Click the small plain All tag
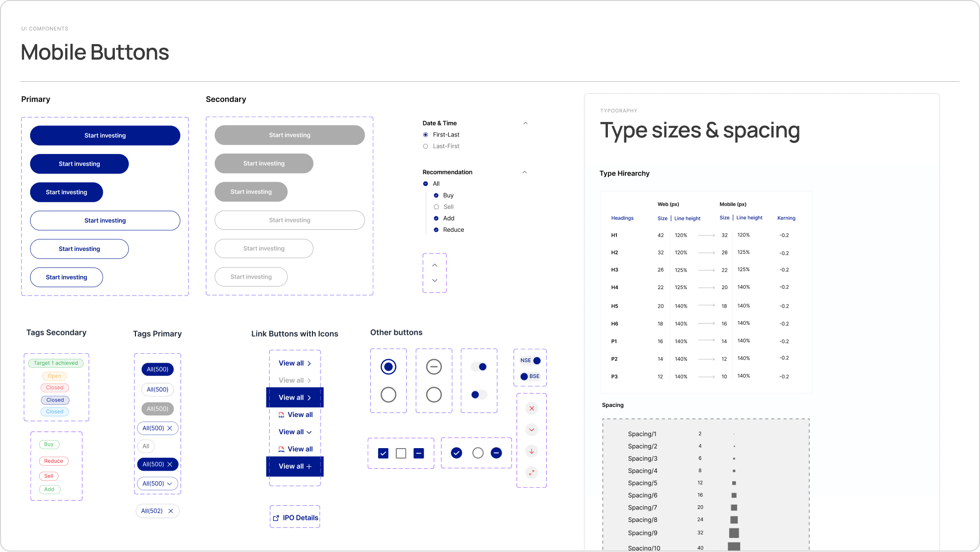This screenshot has height=552, width=980. click(x=146, y=446)
